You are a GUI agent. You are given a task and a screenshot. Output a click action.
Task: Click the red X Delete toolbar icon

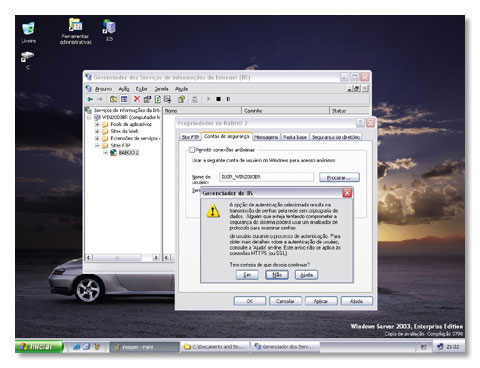137,99
